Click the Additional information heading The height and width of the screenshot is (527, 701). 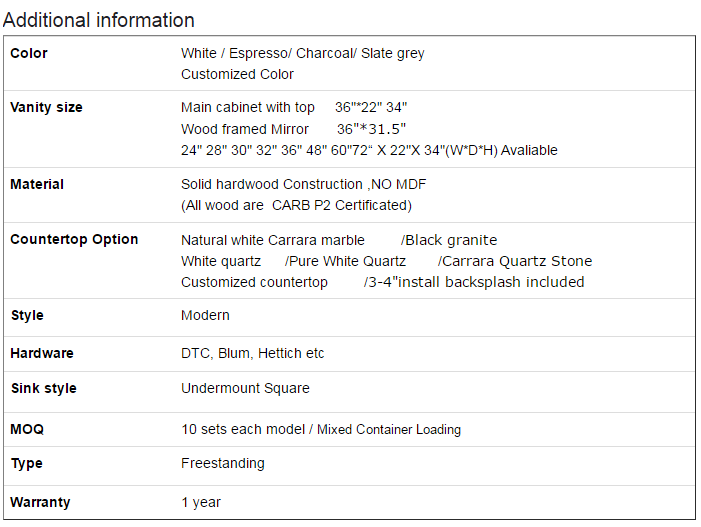click(98, 20)
